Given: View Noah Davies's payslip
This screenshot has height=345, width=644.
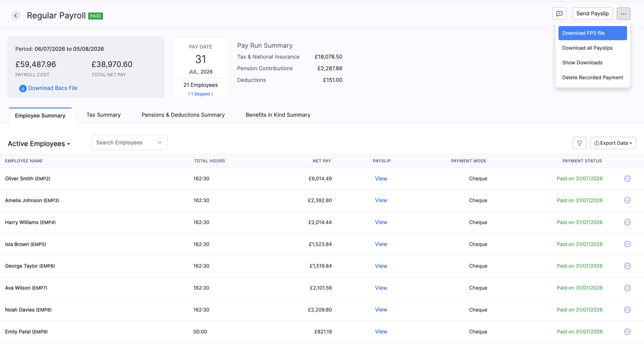Looking at the screenshot, I should click(x=381, y=310).
